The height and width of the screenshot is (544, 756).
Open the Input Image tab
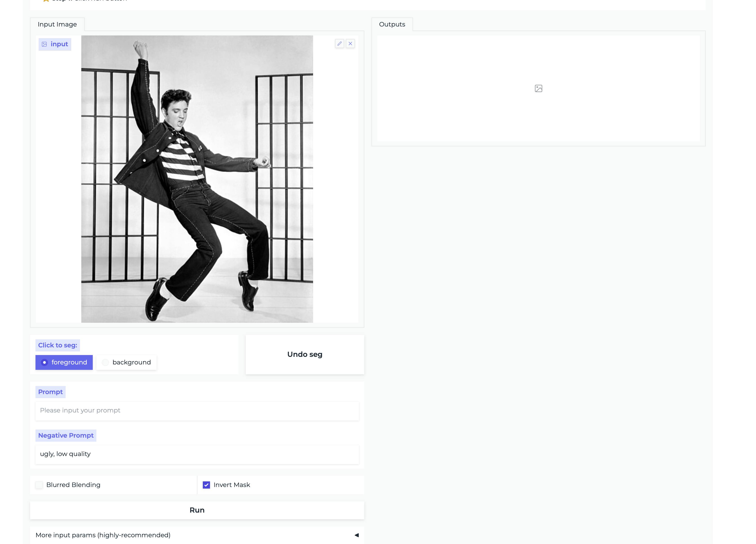coord(57,24)
